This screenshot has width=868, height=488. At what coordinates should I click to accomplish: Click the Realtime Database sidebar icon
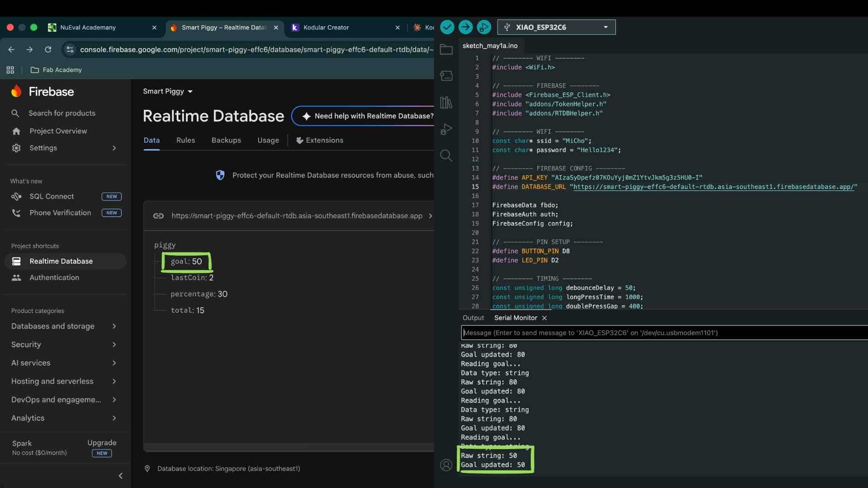16,261
